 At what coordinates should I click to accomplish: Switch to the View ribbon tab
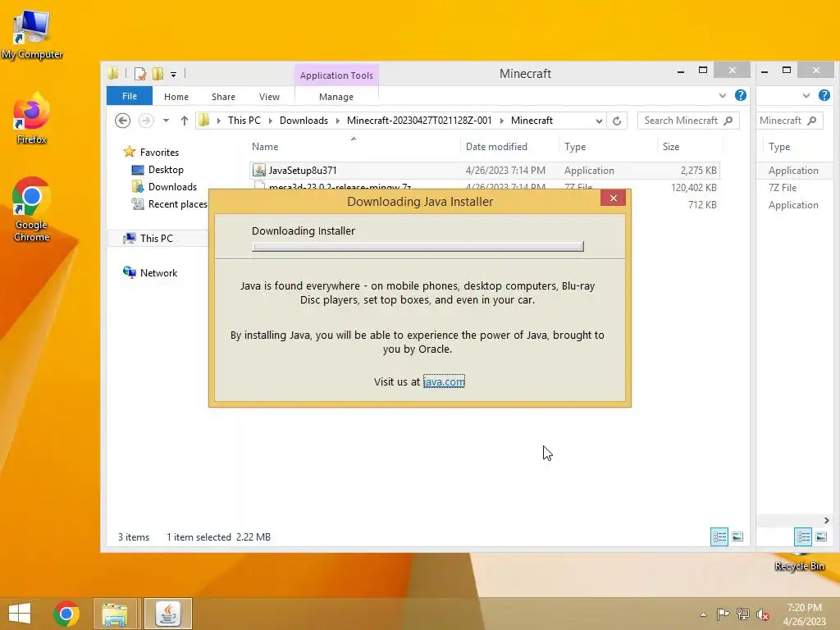(269, 97)
